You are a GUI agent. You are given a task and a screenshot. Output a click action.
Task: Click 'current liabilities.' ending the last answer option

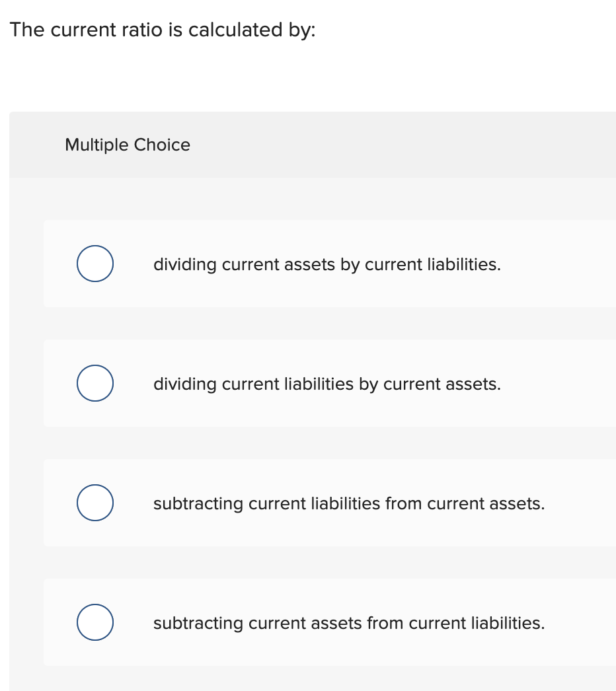477,624
